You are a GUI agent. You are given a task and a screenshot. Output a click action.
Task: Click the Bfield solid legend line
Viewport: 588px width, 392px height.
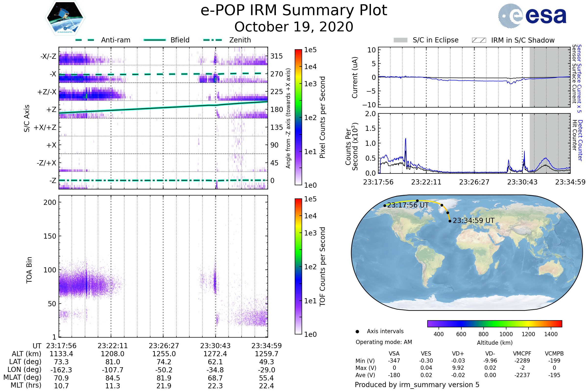pos(155,40)
